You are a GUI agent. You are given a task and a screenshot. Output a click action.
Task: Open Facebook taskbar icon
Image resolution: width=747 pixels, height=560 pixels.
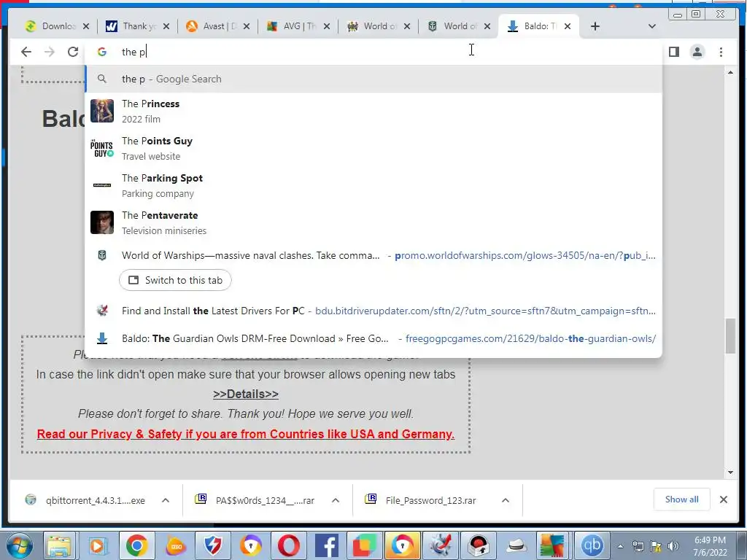click(327, 545)
